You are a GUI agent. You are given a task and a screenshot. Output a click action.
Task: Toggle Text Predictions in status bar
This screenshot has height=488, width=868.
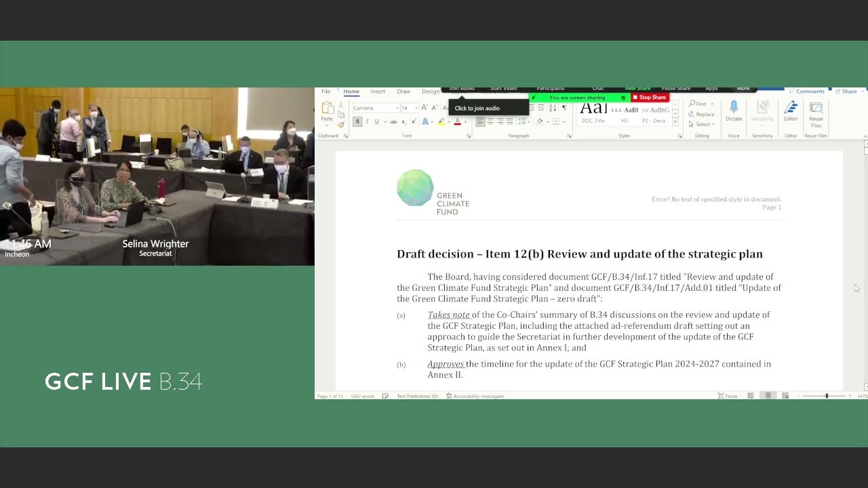417,396
